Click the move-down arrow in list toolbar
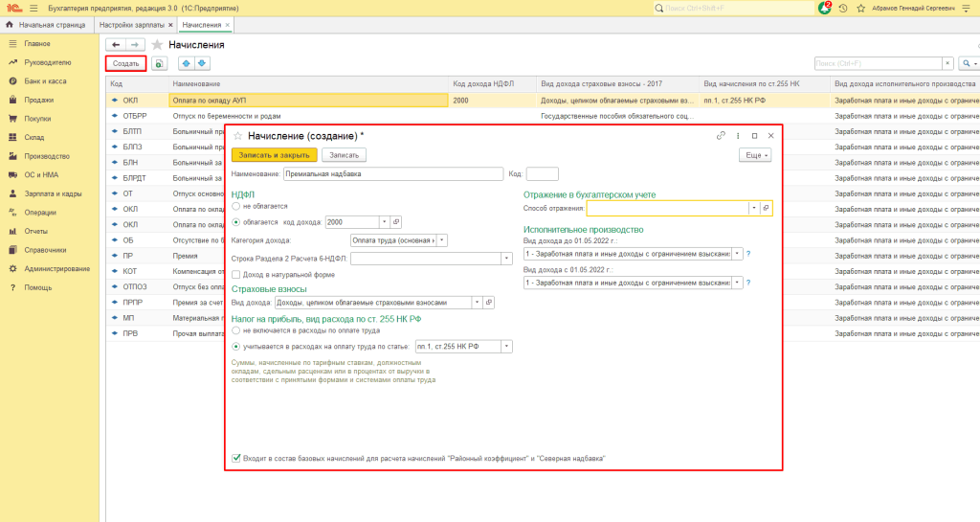The image size is (980, 522). click(x=202, y=63)
